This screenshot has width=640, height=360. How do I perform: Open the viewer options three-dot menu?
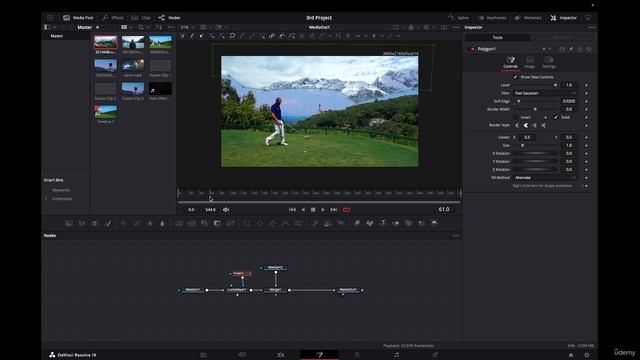(456, 27)
